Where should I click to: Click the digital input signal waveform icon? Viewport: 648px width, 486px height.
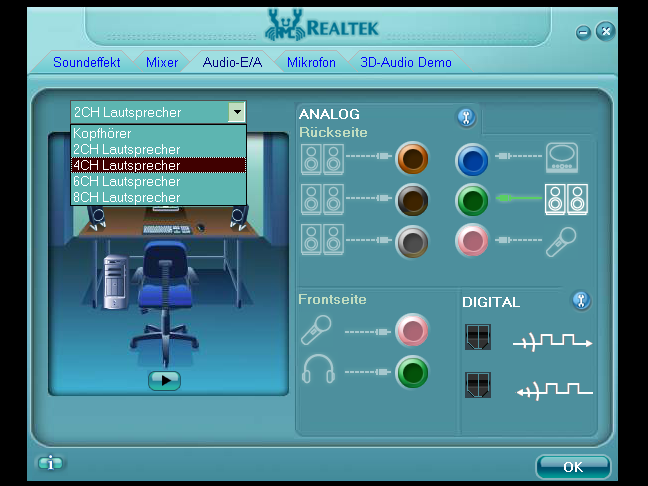[x=555, y=391]
